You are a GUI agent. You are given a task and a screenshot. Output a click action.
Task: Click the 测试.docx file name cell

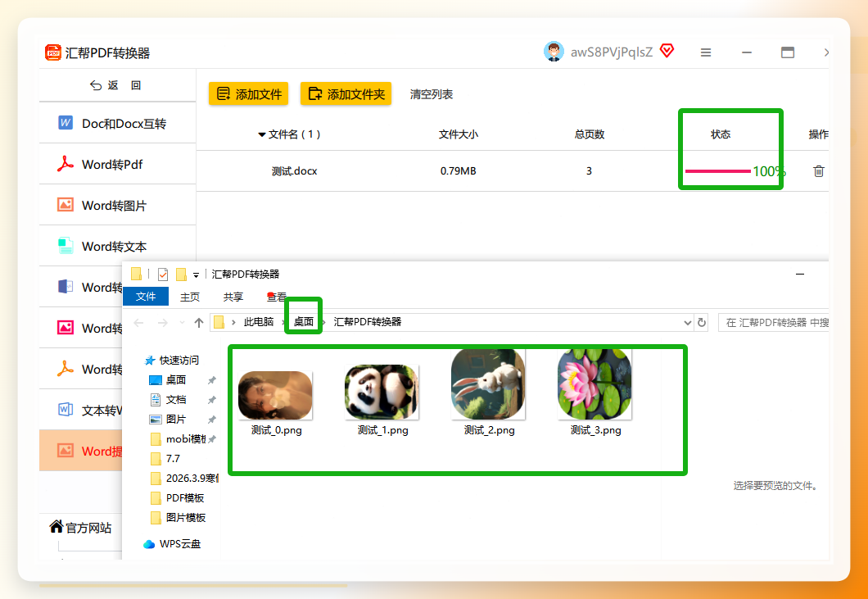point(295,171)
